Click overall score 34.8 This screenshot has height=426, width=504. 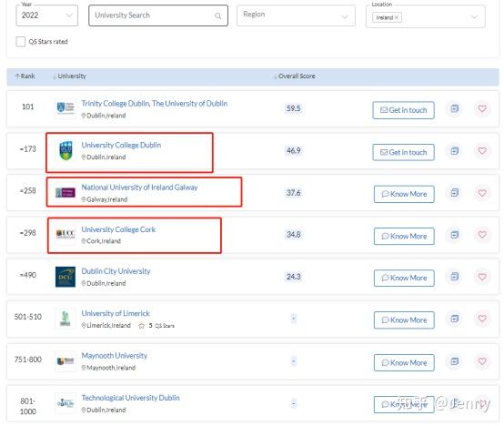[x=294, y=234]
